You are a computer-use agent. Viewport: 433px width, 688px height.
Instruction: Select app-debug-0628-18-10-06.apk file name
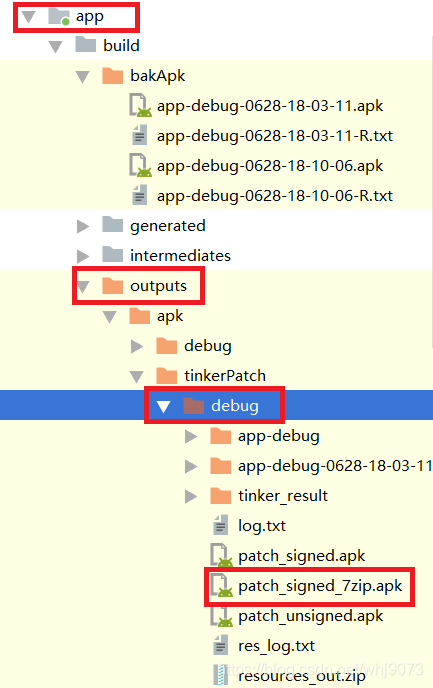tap(270, 166)
